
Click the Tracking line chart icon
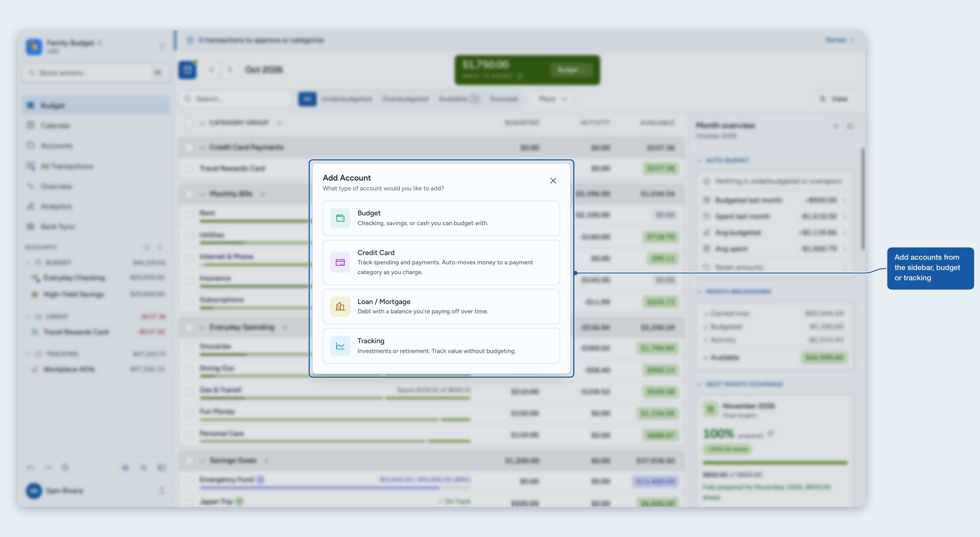pyautogui.click(x=340, y=346)
